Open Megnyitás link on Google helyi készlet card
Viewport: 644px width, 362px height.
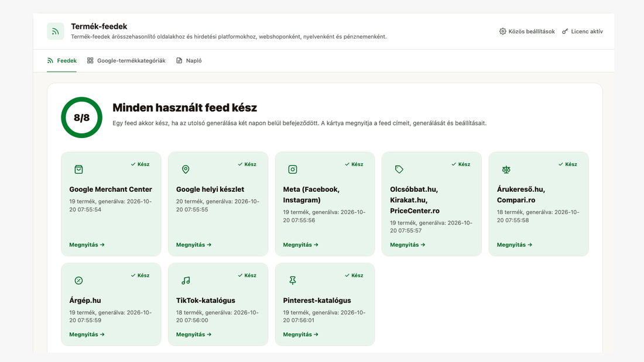[x=194, y=244]
